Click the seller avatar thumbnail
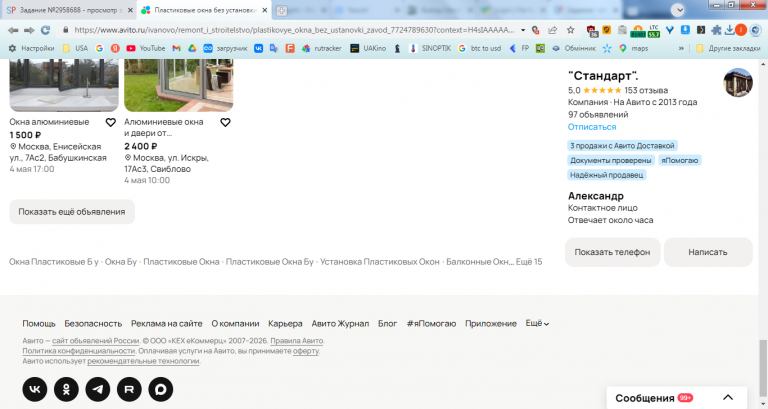768x409 pixels. [x=738, y=83]
